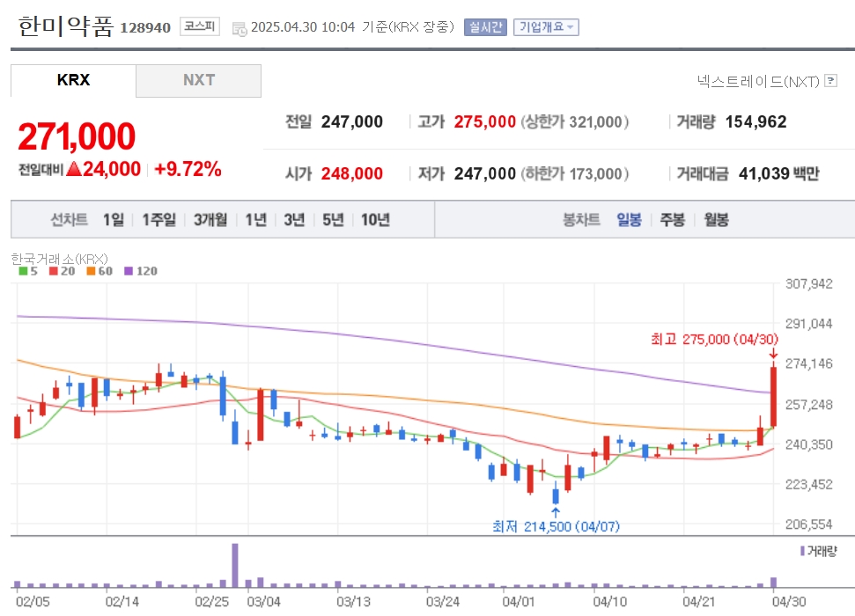The image size is (855, 616).
Task: Select the 3개월 line chart period
Action: point(210,220)
